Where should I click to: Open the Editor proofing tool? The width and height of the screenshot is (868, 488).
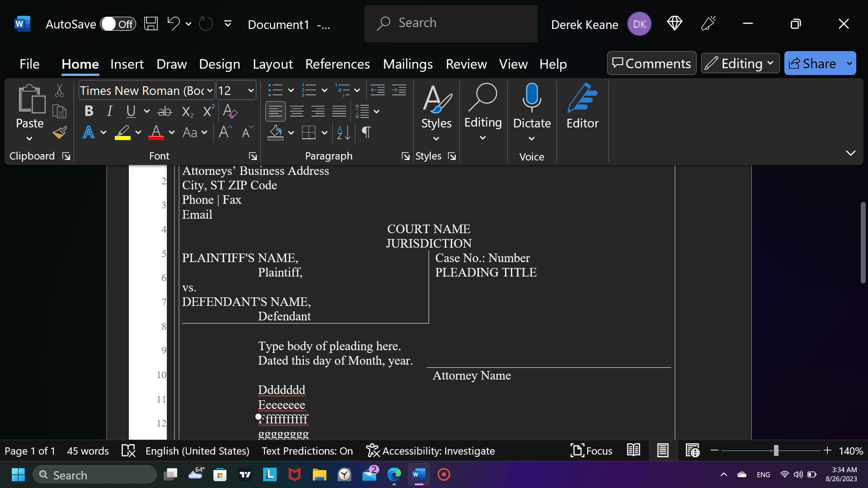(582, 107)
